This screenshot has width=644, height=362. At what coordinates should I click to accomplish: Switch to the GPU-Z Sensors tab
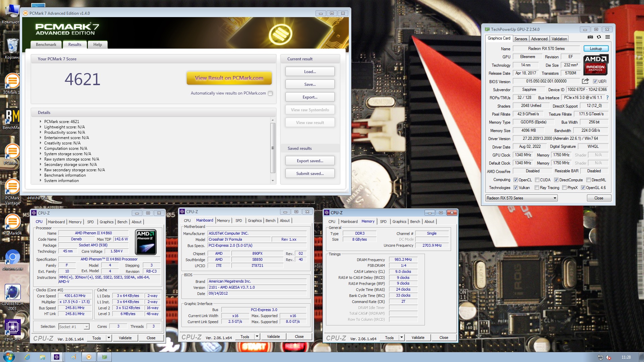tap(521, 39)
